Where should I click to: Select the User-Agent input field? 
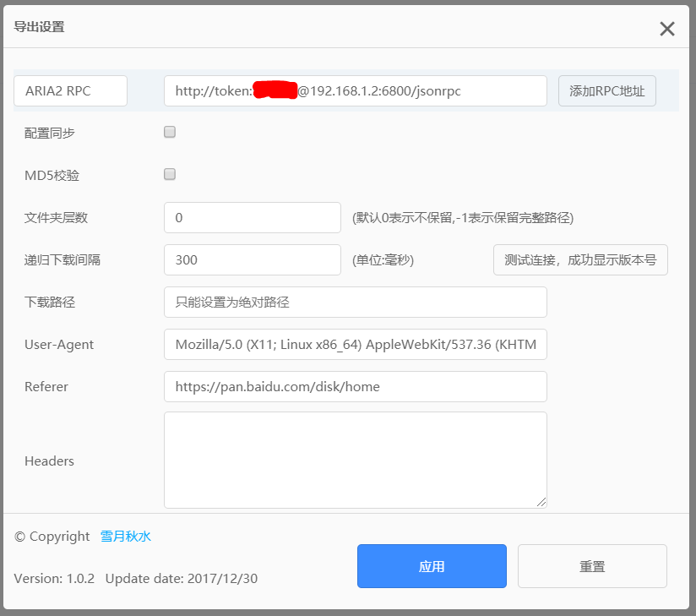click(x=355, y=345)
